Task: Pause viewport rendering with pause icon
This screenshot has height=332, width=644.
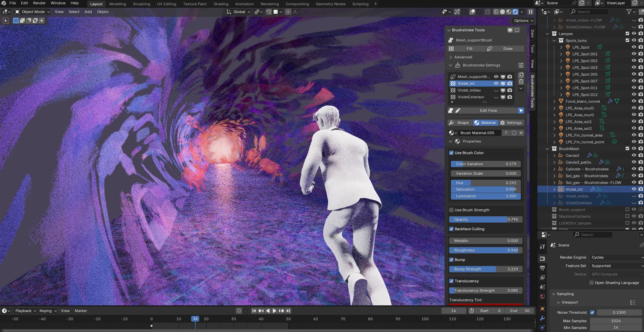Action: [x=530, y=12]
